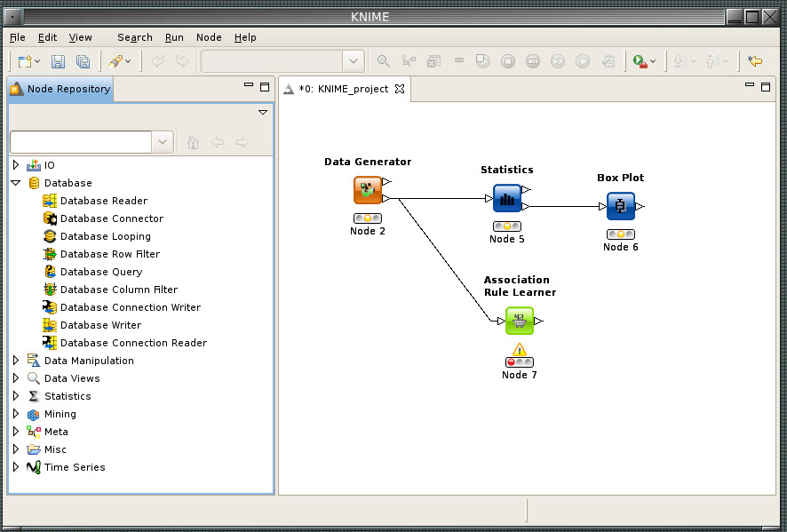Viewport: 787px width, 532px height.
Task: Open the repository search box dropdown
Action: (163, 142)
